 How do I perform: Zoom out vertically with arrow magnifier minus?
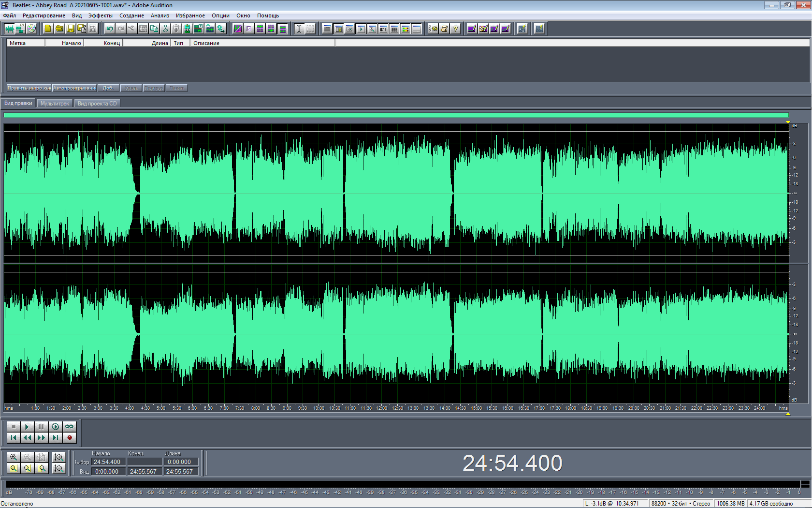[x=59, y=468]
